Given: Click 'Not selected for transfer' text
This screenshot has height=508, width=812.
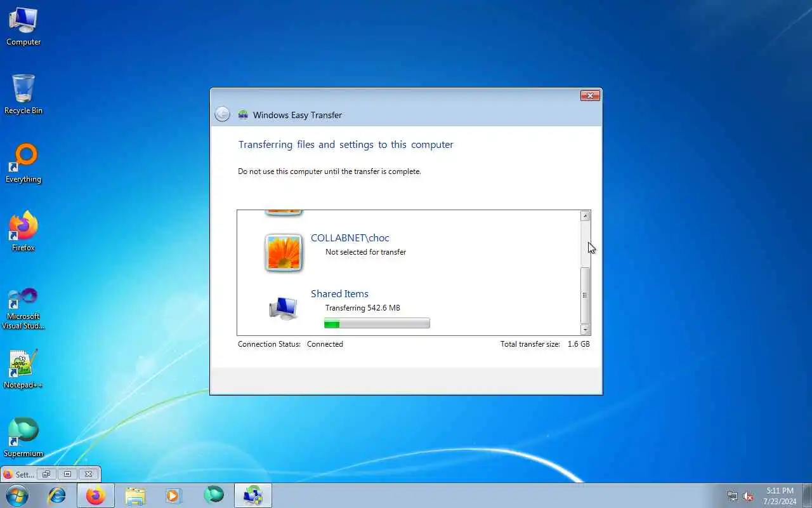Looking at the screenshot, I should [365, 252].
